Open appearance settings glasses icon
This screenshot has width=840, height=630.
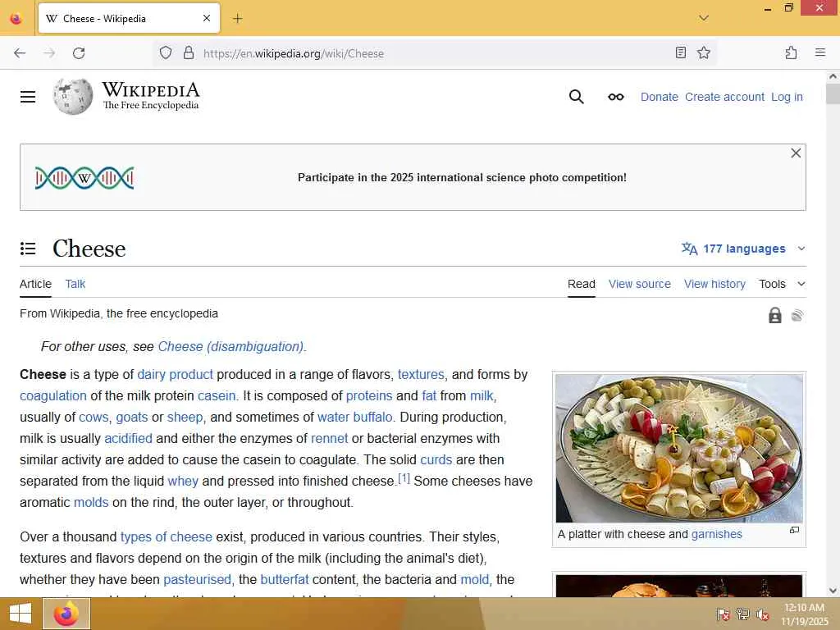(616, 97)
